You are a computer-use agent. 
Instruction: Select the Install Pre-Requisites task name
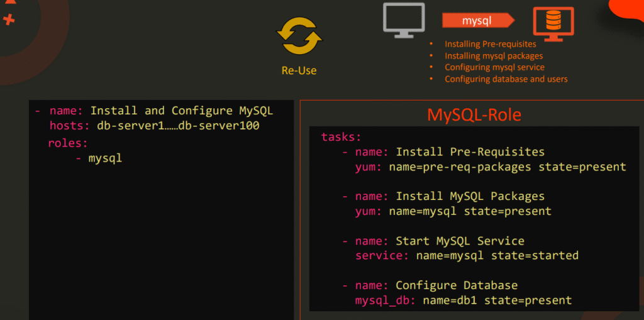[470, 152]
